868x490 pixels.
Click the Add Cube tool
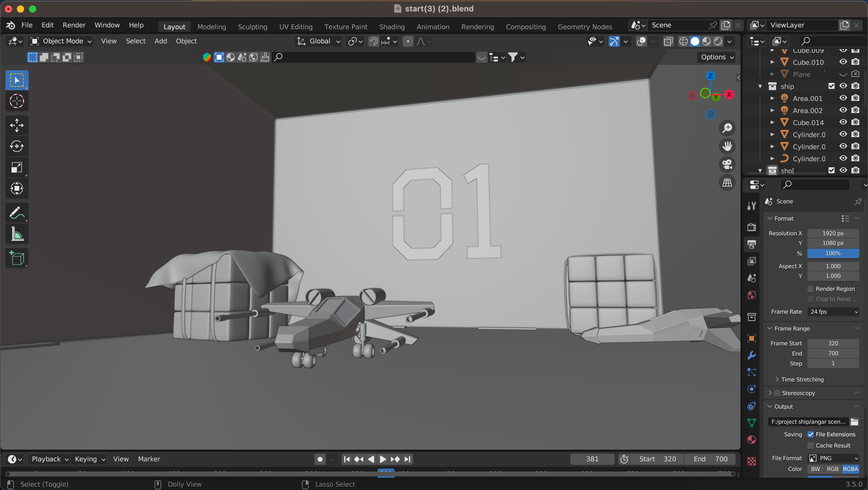[17, 258]
